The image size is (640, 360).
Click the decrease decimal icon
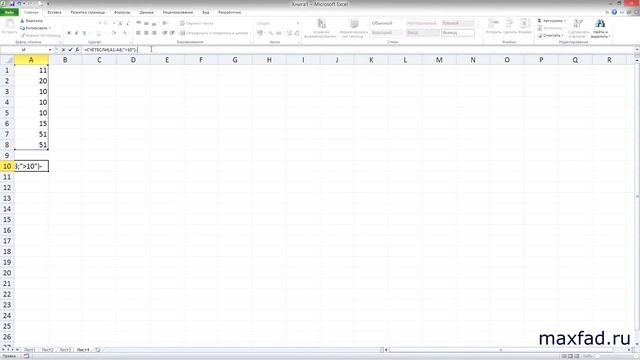(x=297, y=33)
